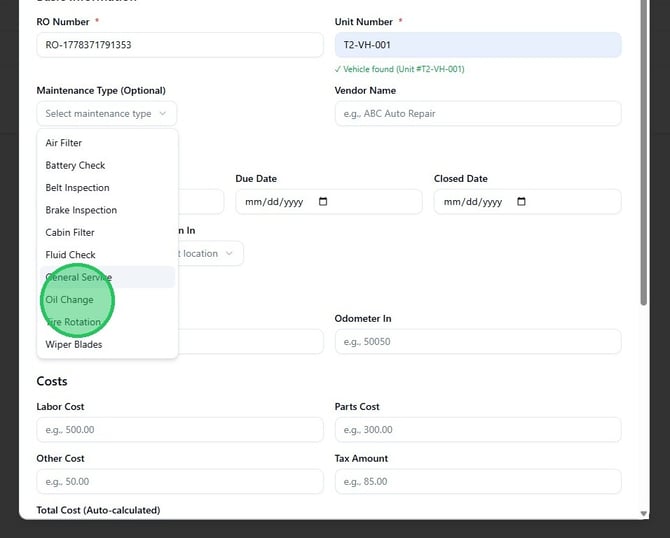Image resolution: width=670 pixels, height=538 pixels.
Task: Click the Maintenance Type (Optional) label
Action: 101,91
